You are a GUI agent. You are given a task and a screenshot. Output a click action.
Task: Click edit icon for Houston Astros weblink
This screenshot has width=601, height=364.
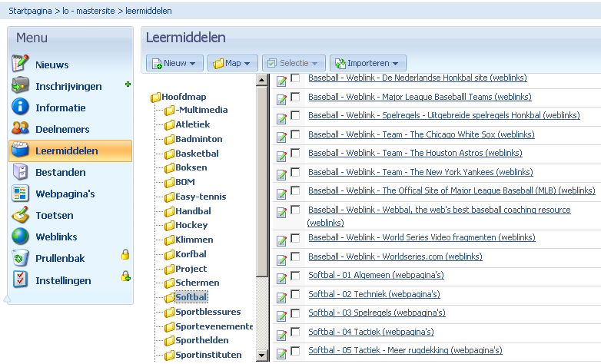point(281,157)
